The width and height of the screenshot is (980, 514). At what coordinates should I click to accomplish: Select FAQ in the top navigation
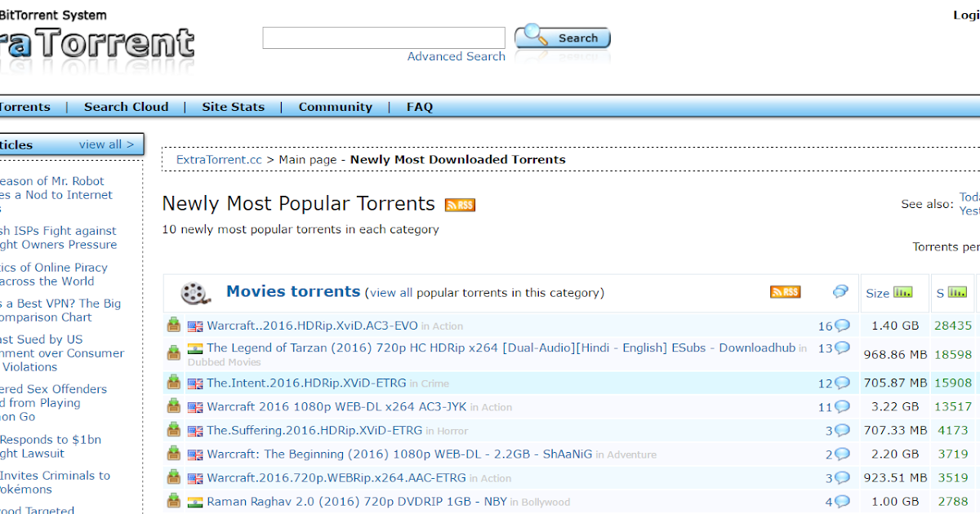pyautogui.click(x=419, y=106)
